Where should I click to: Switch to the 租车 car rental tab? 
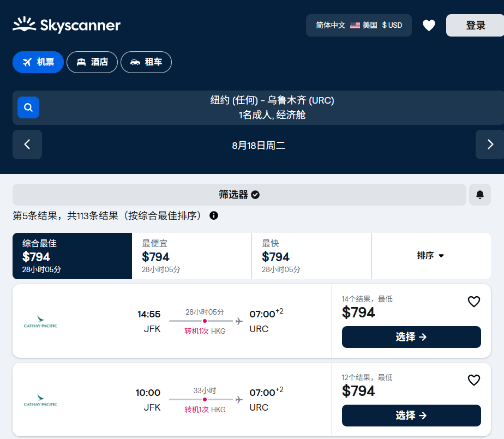click(146, 62)
